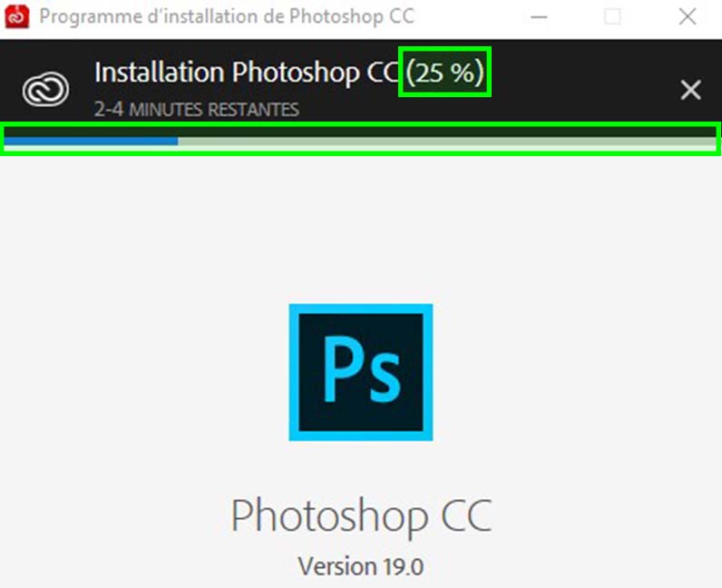The image size is (722, 588).
Task: Cancel installation with the header X button
Action: tap(690, 89)
